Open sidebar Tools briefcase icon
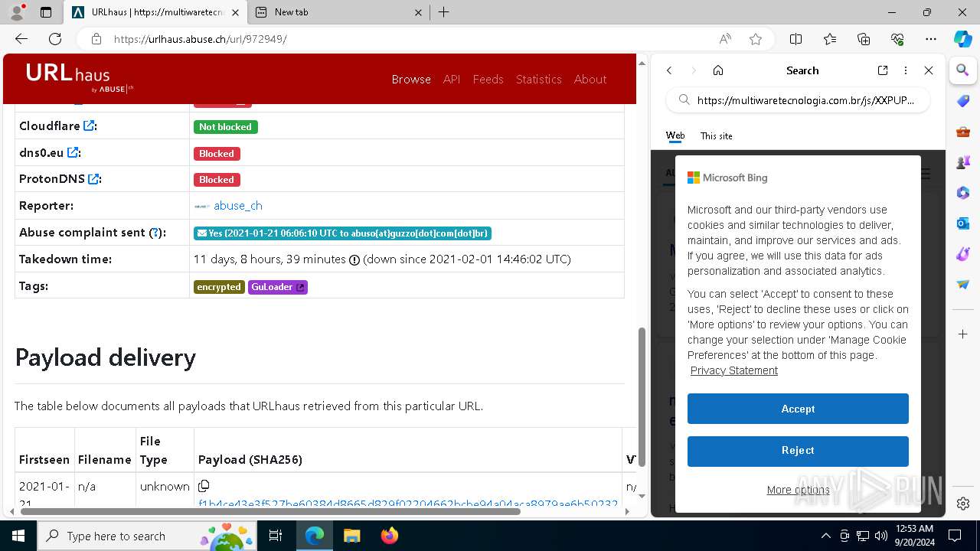 coord(963,132)
